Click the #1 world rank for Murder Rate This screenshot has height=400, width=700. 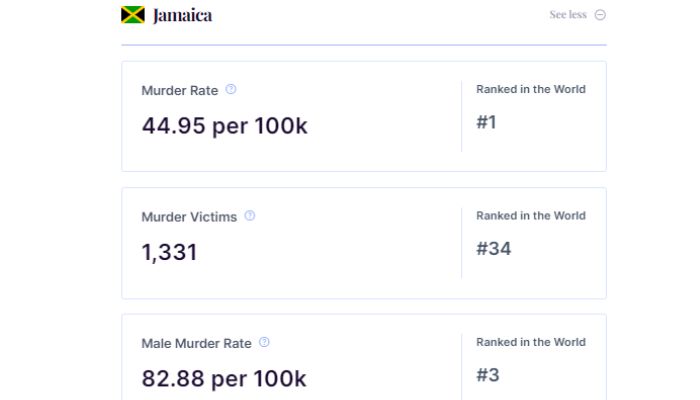486,122
